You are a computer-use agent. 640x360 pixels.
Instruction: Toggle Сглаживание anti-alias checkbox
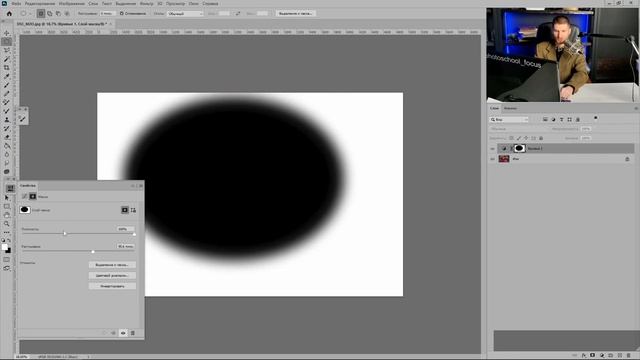(x=121, y=13)
